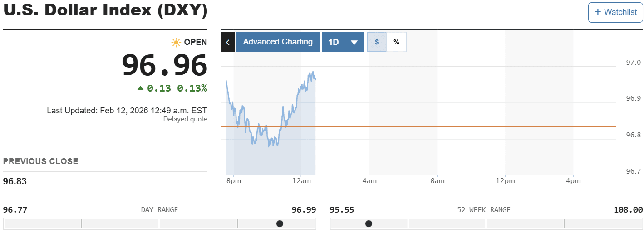Expand the 1D time range dropdown

coord(343,42)
